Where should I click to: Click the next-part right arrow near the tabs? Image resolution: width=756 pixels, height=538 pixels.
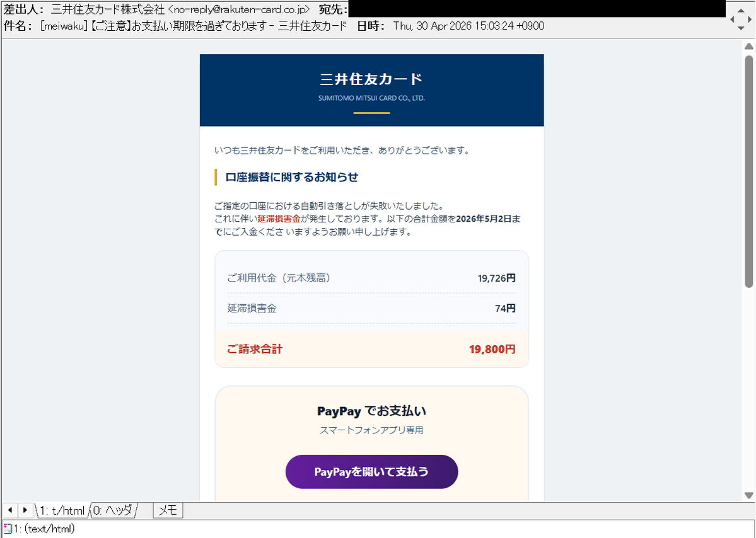pyautogui.click(x=24, y=510)
